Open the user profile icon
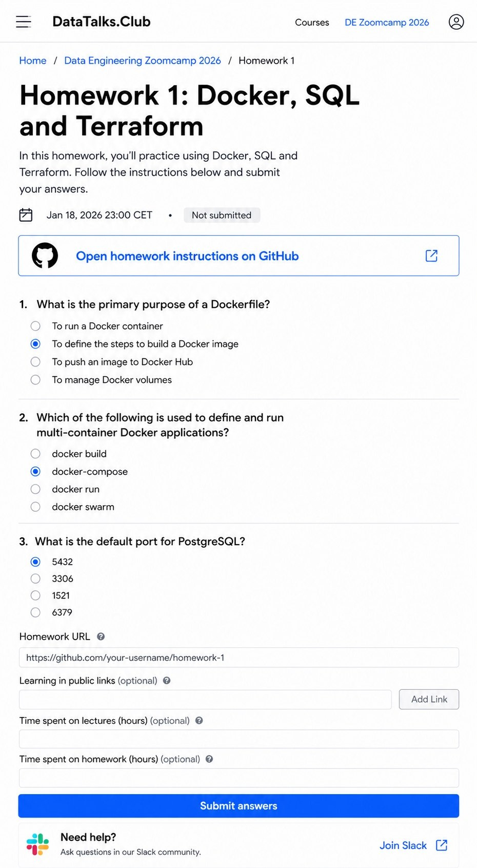This screenshot has width=477, height=868. tap(456, 22)
